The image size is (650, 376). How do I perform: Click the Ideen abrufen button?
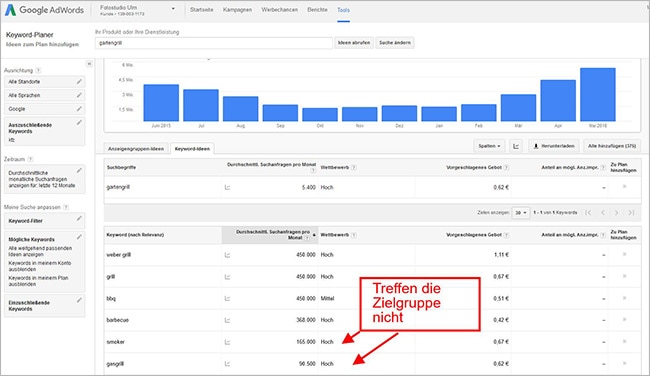(x=354, y=43)
